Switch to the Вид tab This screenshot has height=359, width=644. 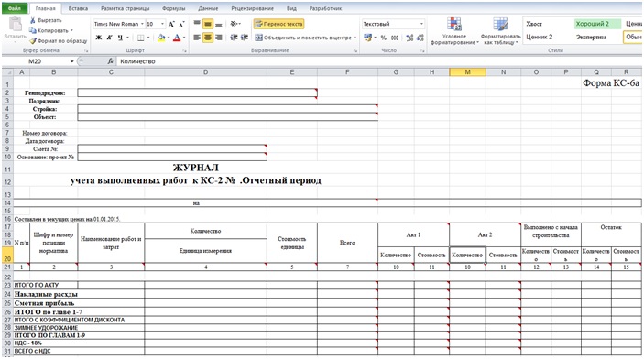[291, 8]
